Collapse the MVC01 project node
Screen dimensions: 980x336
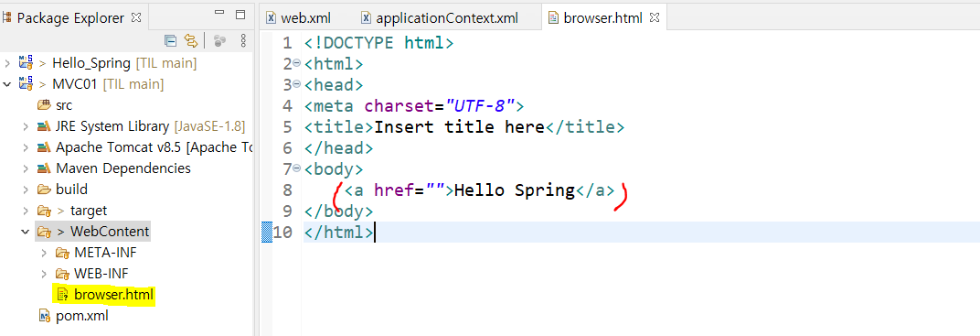coord(7,84)
